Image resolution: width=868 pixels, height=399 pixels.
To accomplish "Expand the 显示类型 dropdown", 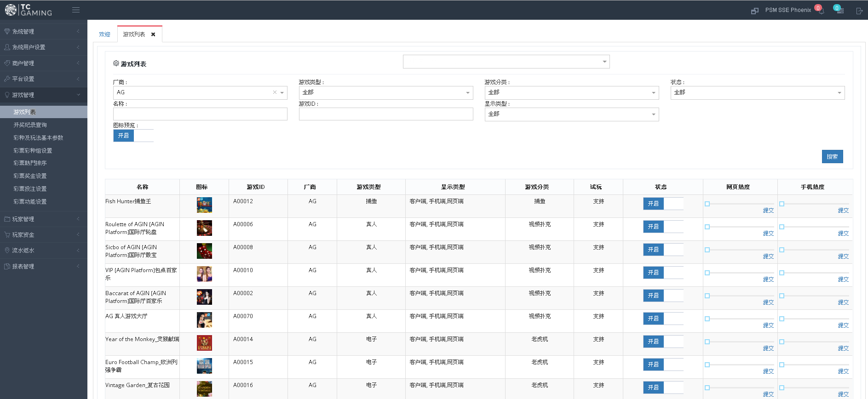I will tap(571, 114).
